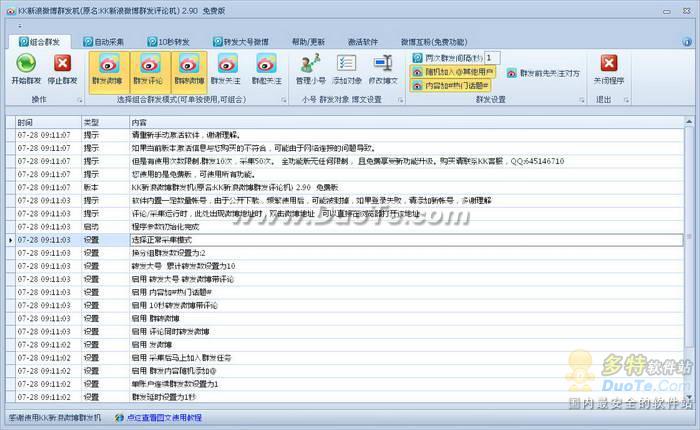700x430 pixels.
Task: Click the browser icon in status bar
Action: point(119,418)
